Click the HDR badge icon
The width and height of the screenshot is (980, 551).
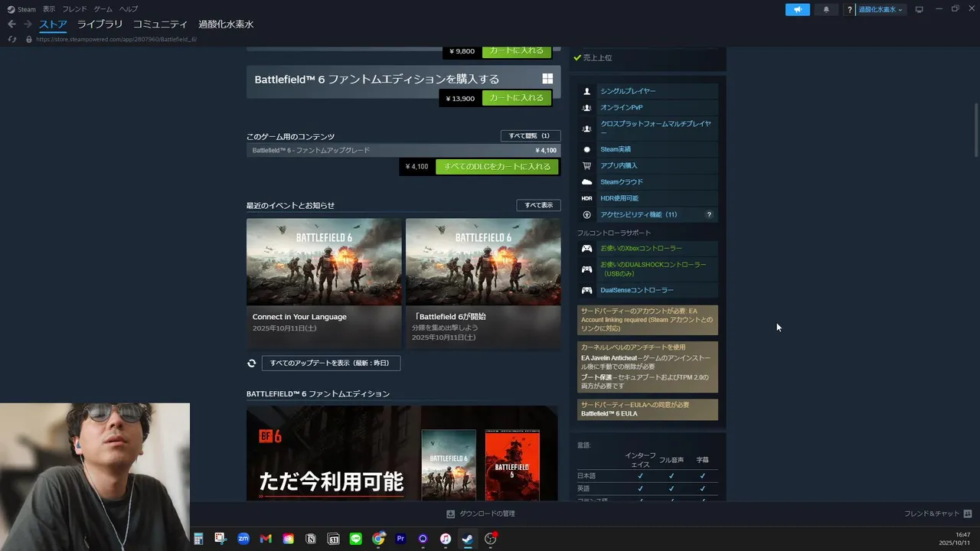586,198
